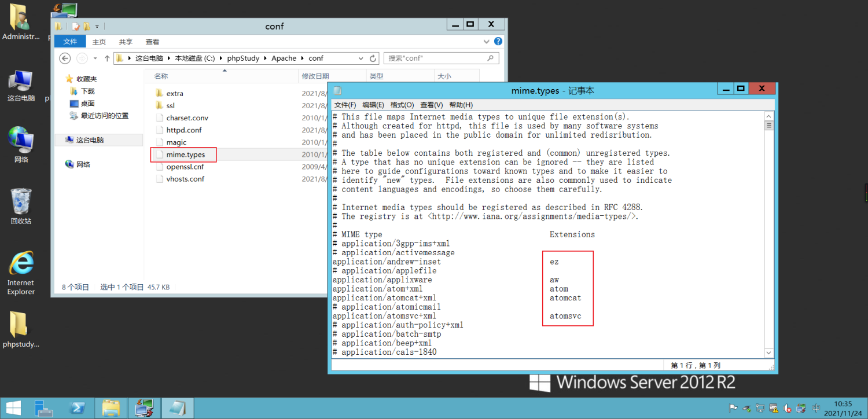Open the Recycle Bin (回收站)
The width and height of the screenshot is (868, 419).
click(21, 206)
